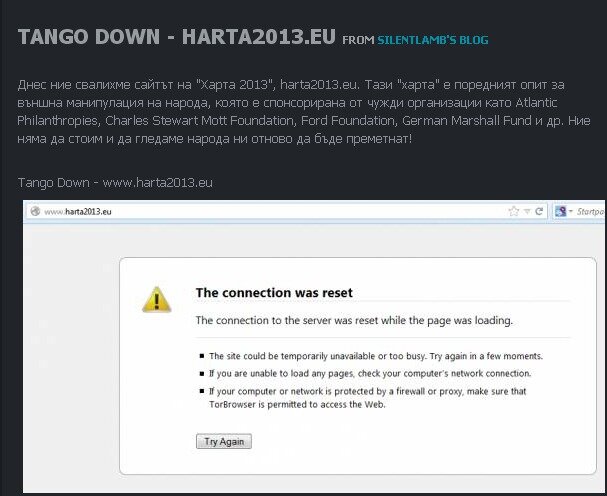Click the text 'Tango Down - www.harta2013.eu'
Viewport: 607px width, 496px height.
point(115,182)
